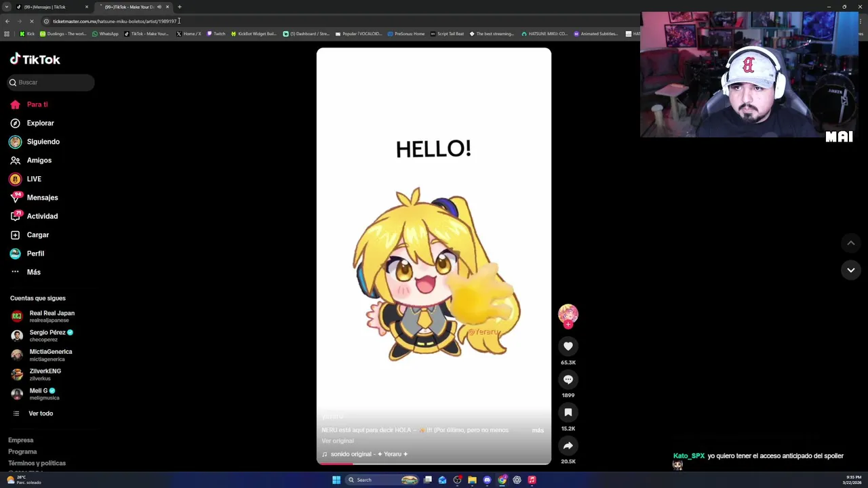Open the taskbar weather widget
Image resolution: width=868 pixels, height=488 pixels.
(x=24, y=480)
